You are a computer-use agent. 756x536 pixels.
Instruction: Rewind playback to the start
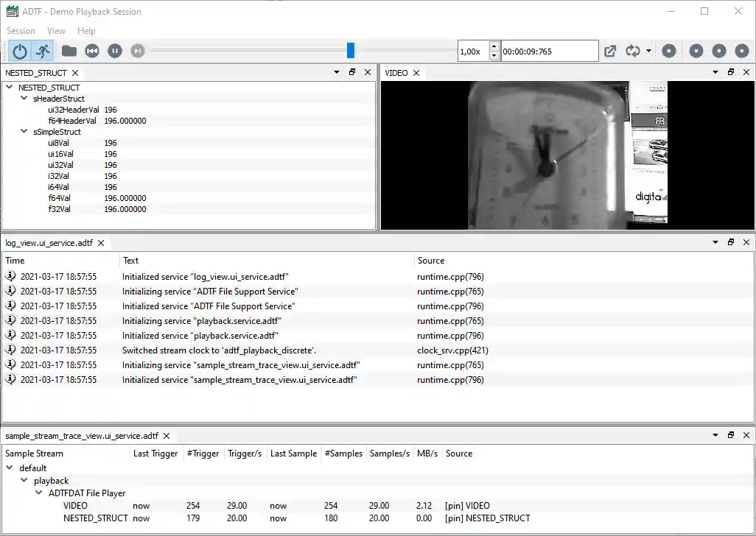pos(92,51)
